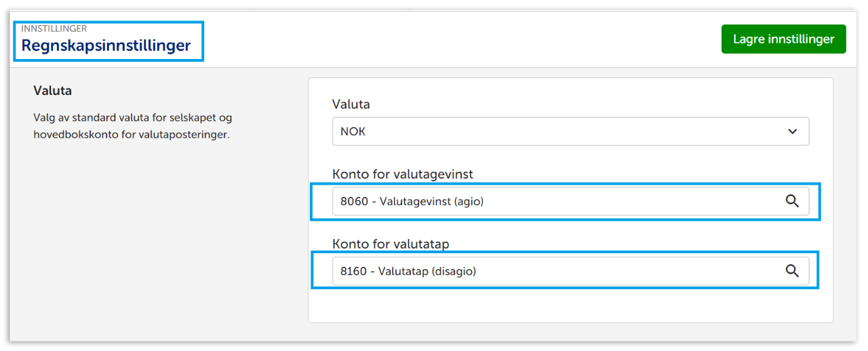Viewport: 868px width, 351px height.
Task: Click the '8160 - Valutatap (disagio)' text
Action: [408, 271]
